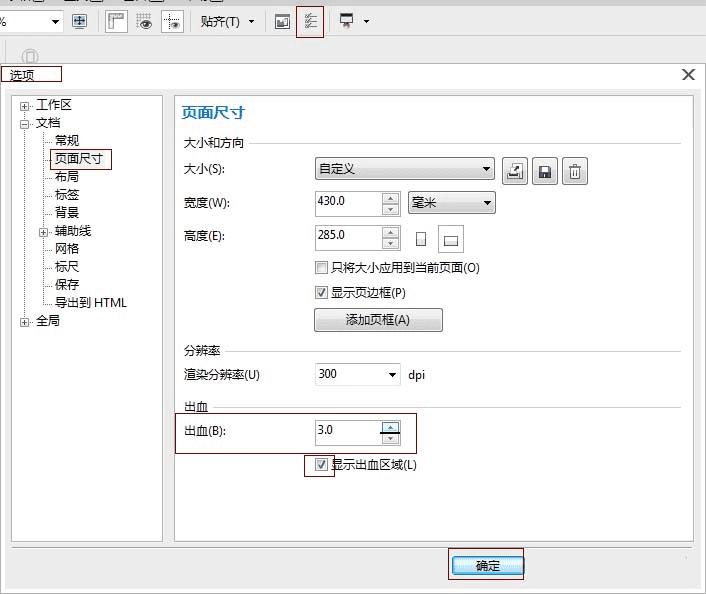
Task: Click the delete page size trash icon
Action: point(575,171)
